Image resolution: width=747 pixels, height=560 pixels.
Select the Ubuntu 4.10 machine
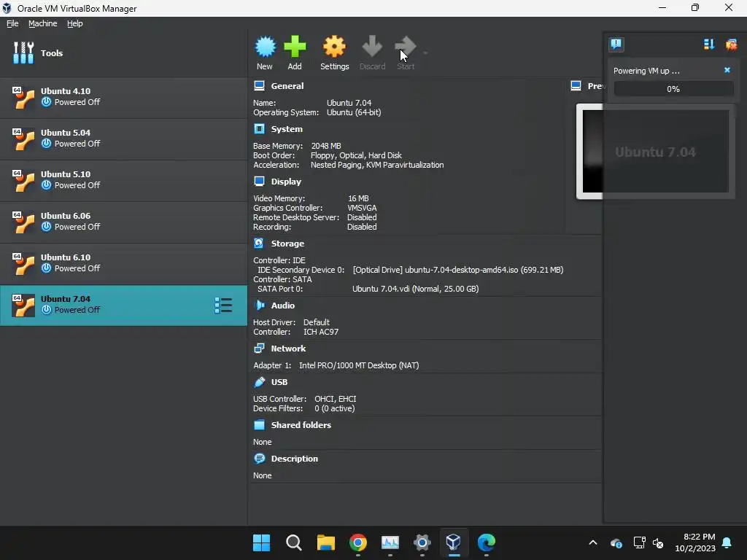point(124,97)
